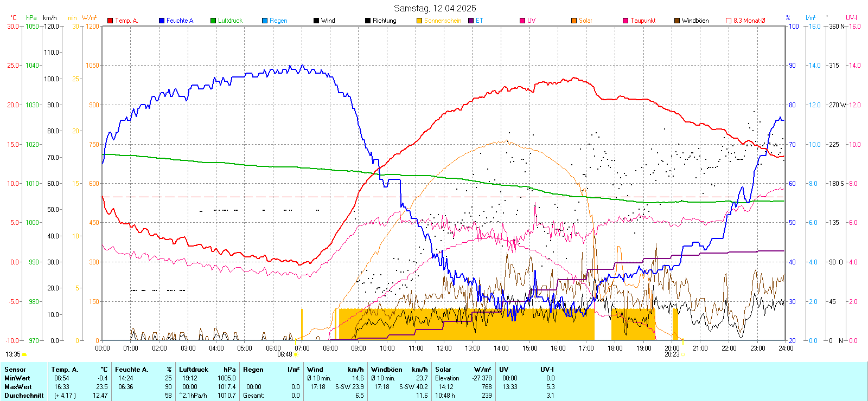
Task: Click the sunshine duration icon beside 13:35
Action: click(x=24, y=354)
